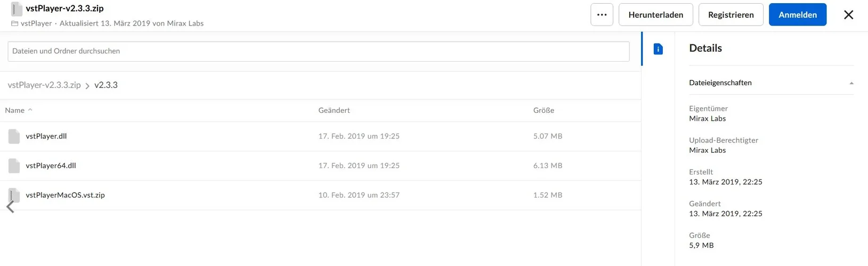Screen dimensions: 868x266
Task: Click the vstPlayer64.dll file icon
Action: click(14, 166)
